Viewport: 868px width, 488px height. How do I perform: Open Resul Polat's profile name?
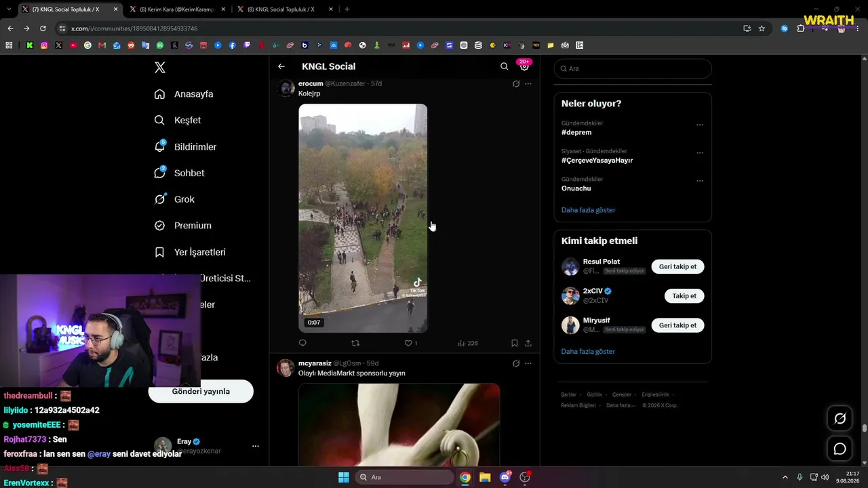(601, 262)
